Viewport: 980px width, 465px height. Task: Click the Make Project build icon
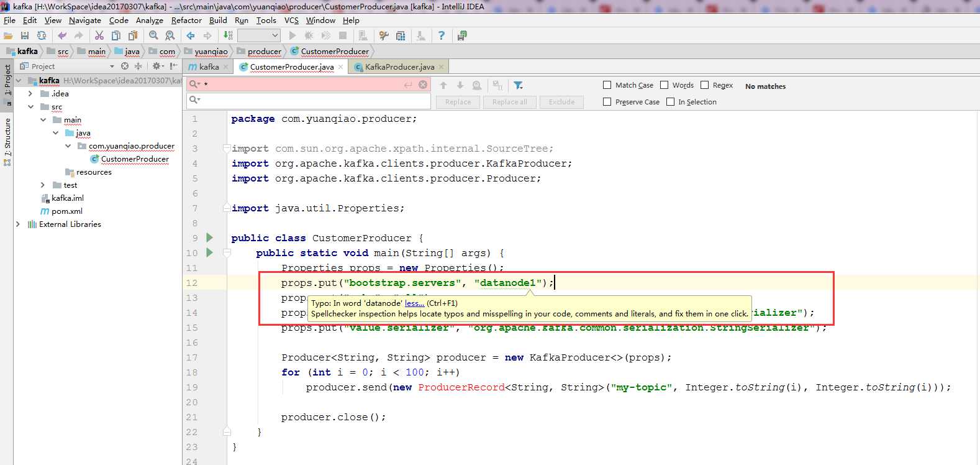click(x=228, y=36)
